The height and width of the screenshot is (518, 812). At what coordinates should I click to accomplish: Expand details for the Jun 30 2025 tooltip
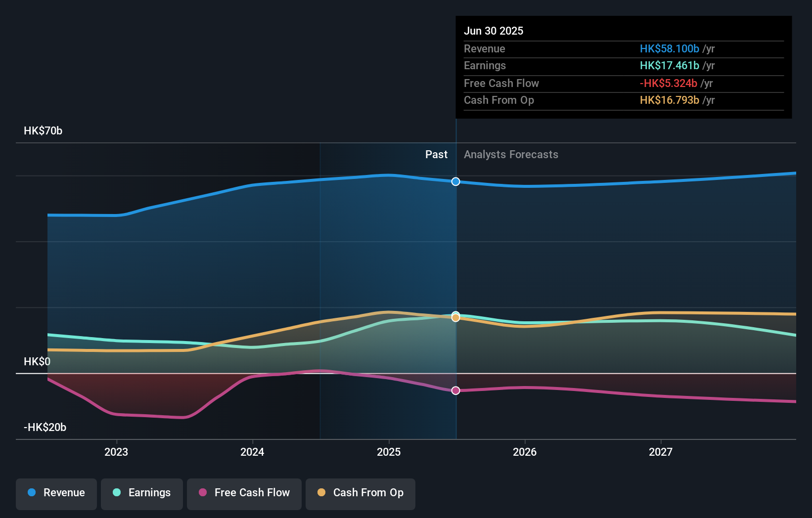494,31
